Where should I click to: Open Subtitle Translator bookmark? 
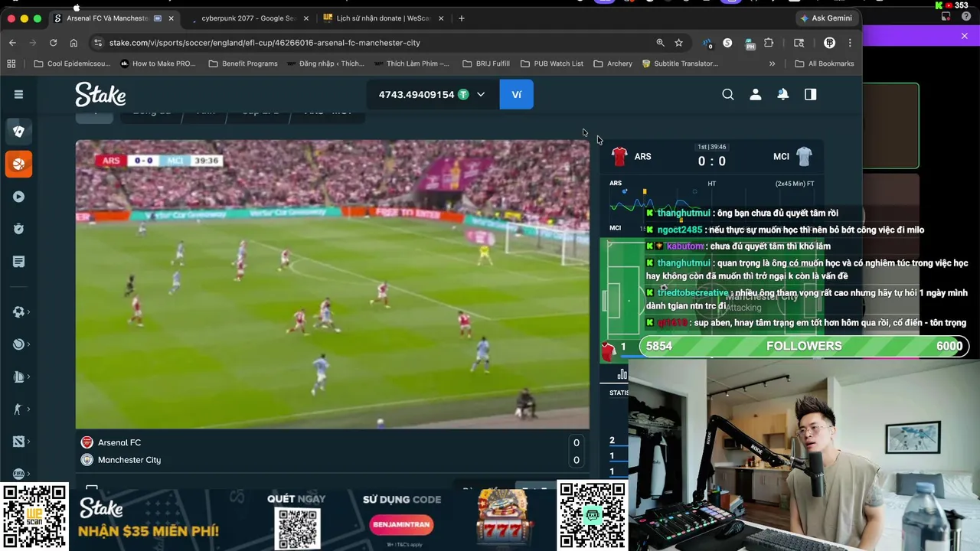680,64
